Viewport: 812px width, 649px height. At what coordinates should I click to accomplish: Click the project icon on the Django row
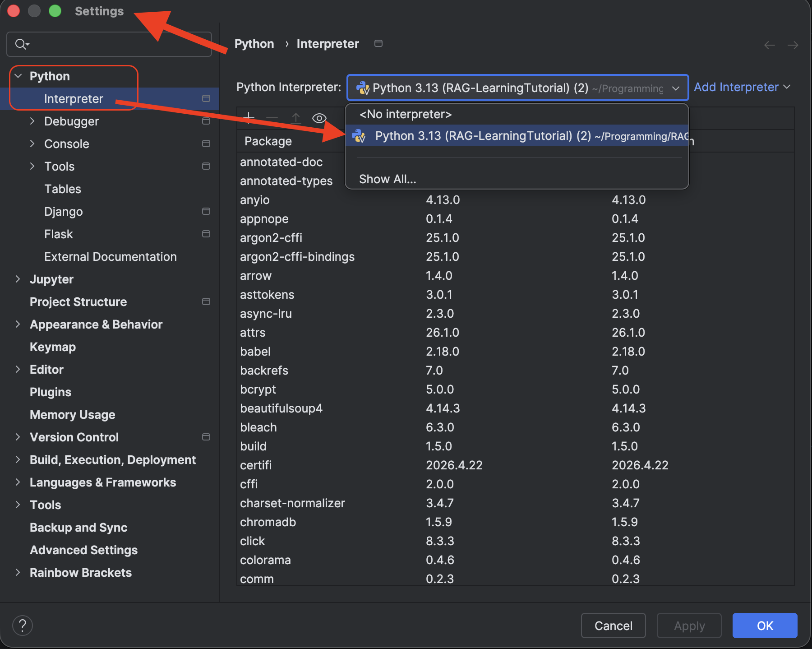pyautogui.click(x=206, y=211)
